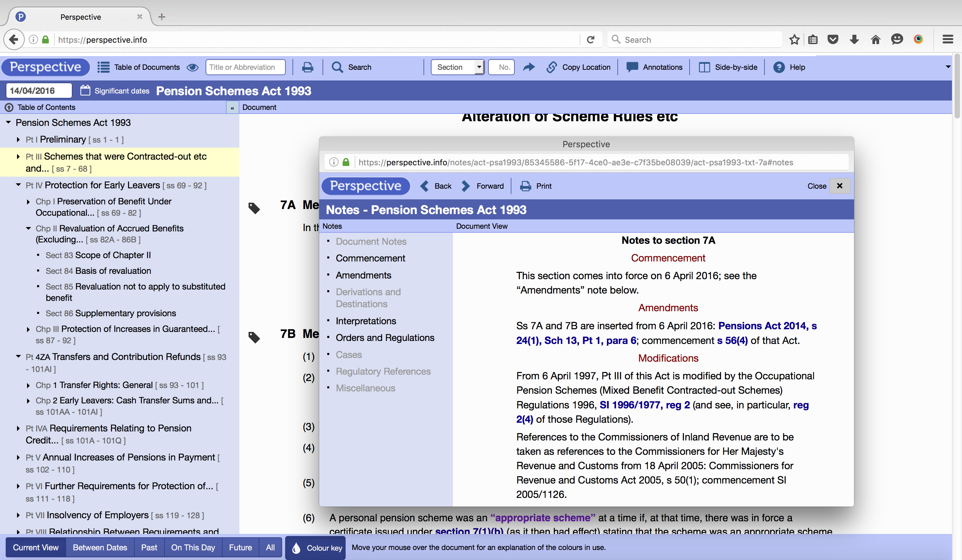The image size is (962, 560).
Task: Expand Pt I Preliminary in the contents tree
Action: click(x=18, y=140)
